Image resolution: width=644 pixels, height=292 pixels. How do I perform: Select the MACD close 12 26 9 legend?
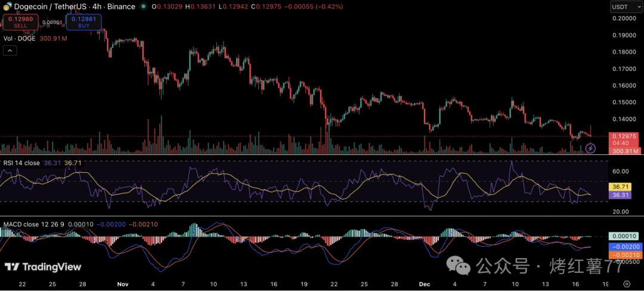(x=33, y=225)
